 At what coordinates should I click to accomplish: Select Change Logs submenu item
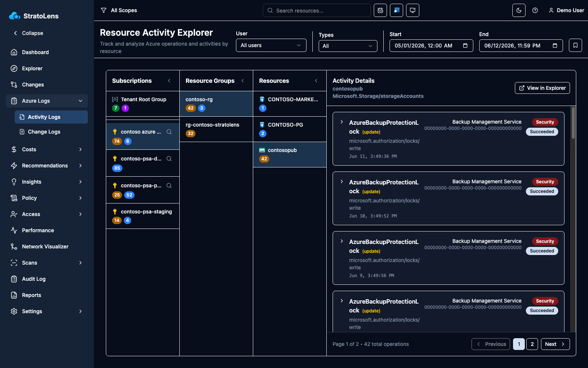click(x=51, y=132)
